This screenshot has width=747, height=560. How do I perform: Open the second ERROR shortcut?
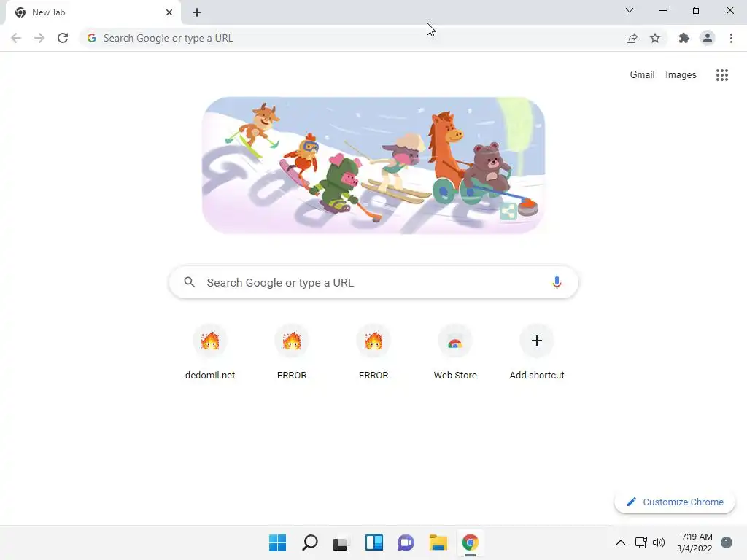[x=373, y=352]
